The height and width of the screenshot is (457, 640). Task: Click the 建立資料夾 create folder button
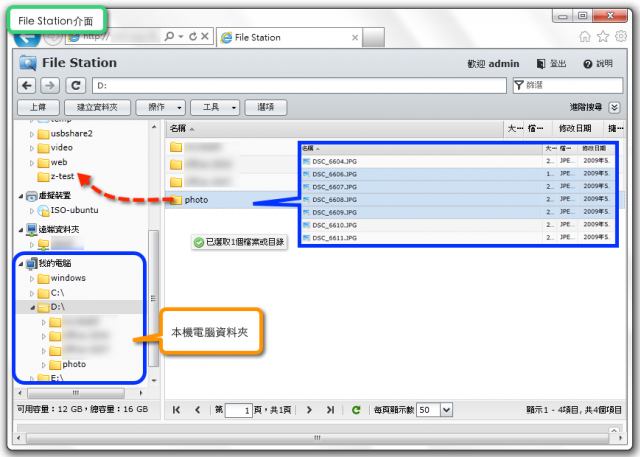(98, 107)
